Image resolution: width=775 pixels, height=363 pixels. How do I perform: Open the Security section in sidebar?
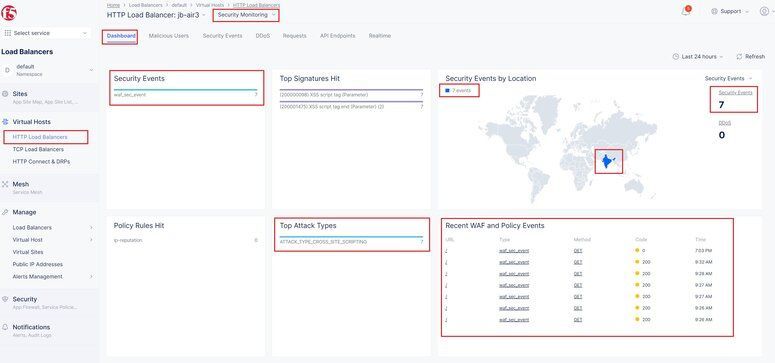25,299
